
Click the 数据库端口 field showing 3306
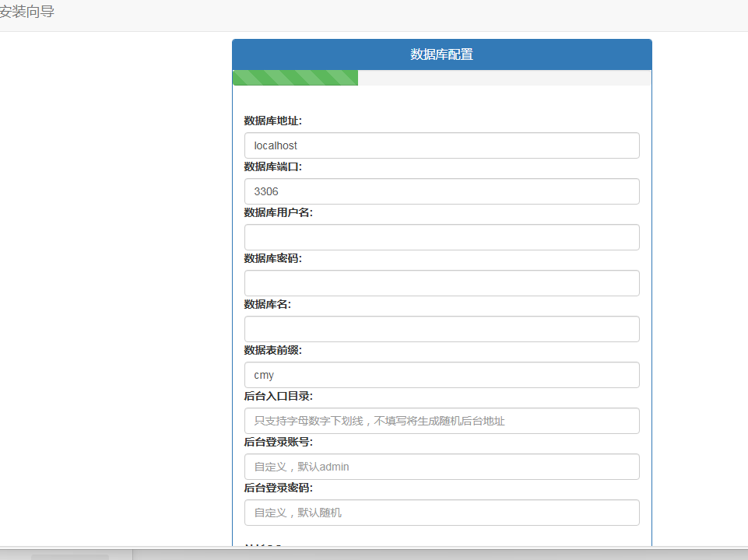point(442,191)
